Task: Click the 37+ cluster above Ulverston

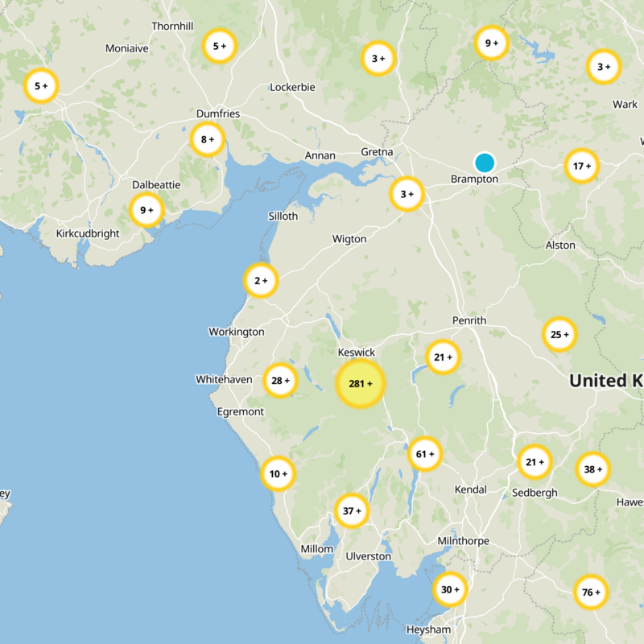Action: [x=352, y=510]
